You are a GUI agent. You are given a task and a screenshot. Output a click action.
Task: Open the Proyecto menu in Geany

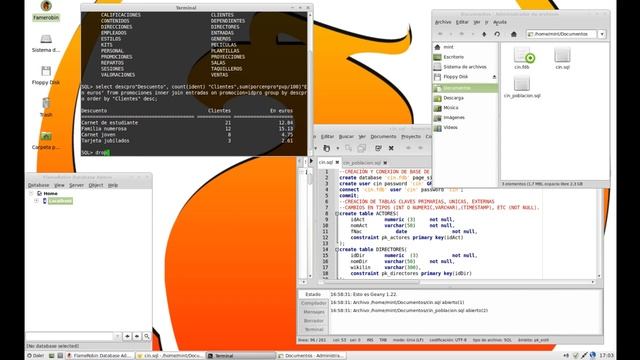point(411,136)
